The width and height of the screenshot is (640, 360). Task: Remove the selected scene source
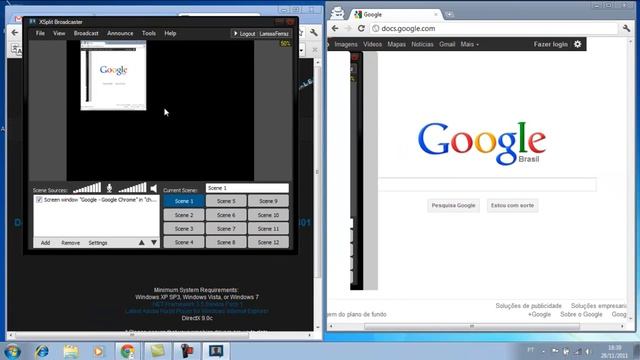click(71, 243)
